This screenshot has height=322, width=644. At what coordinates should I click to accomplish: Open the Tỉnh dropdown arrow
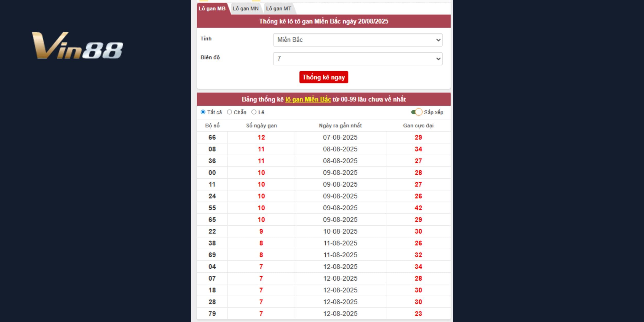438,40
